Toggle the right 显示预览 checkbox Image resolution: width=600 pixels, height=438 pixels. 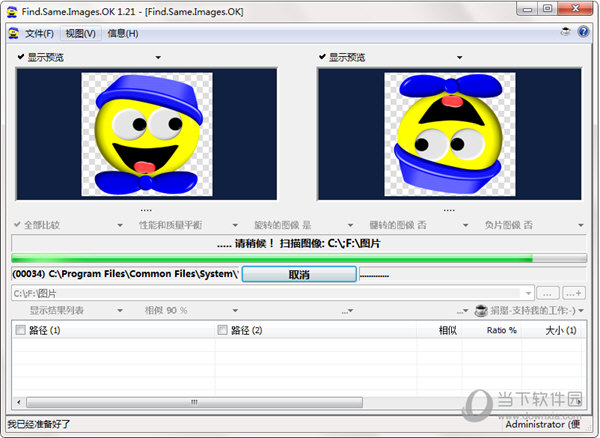coord(323,57)
